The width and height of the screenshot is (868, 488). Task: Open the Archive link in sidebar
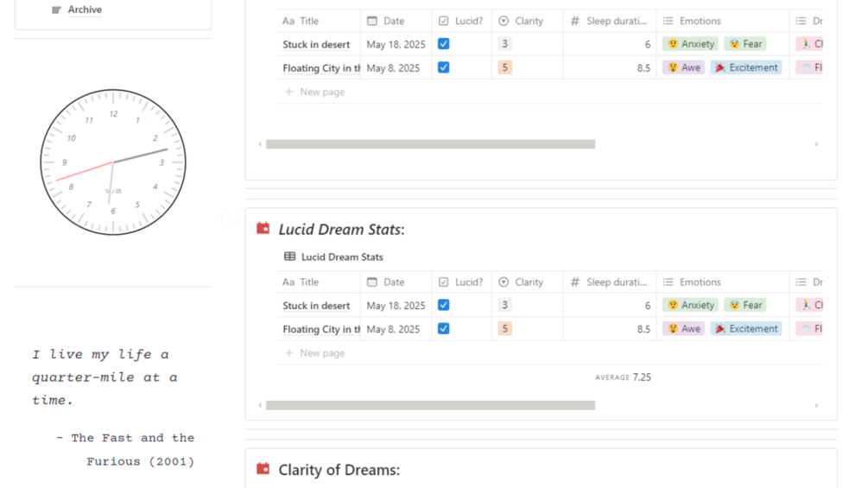(84, 10)
